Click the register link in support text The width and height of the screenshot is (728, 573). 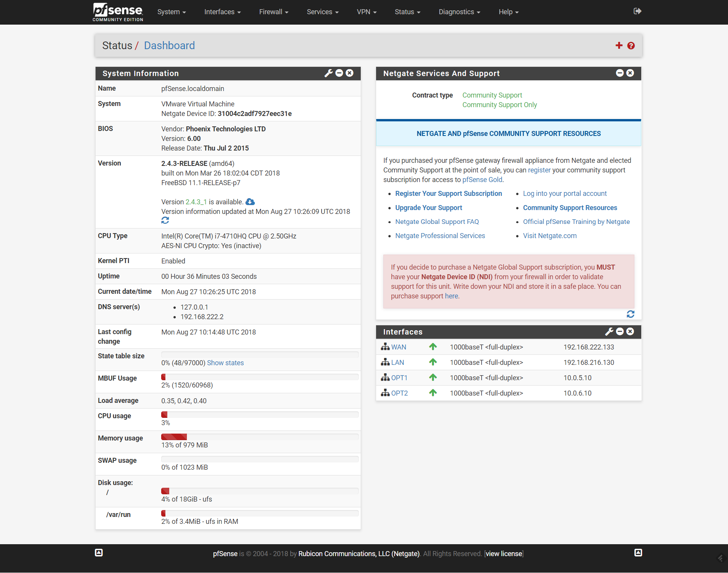pyautogui.click(x=539, y=170)
